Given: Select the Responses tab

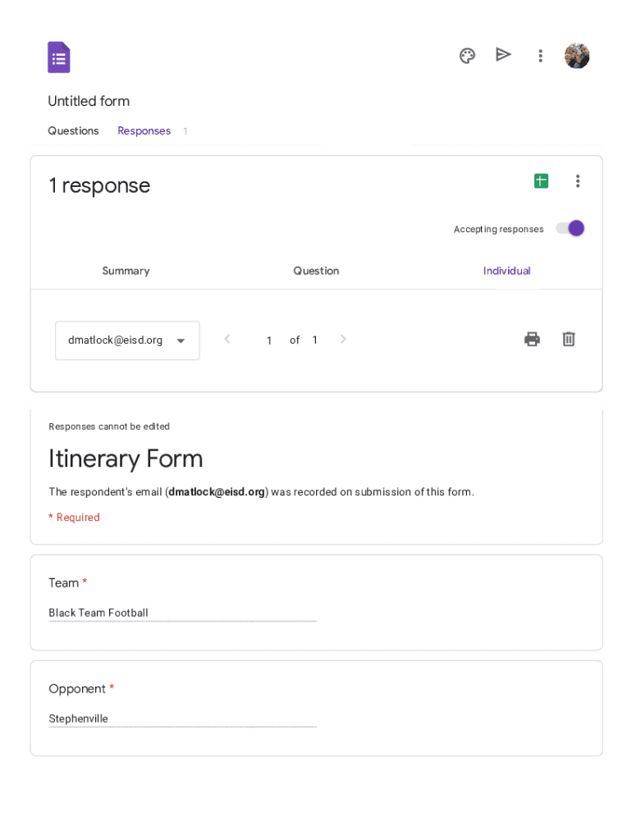Looking at the screenshot, I should [x=144, y=131].
